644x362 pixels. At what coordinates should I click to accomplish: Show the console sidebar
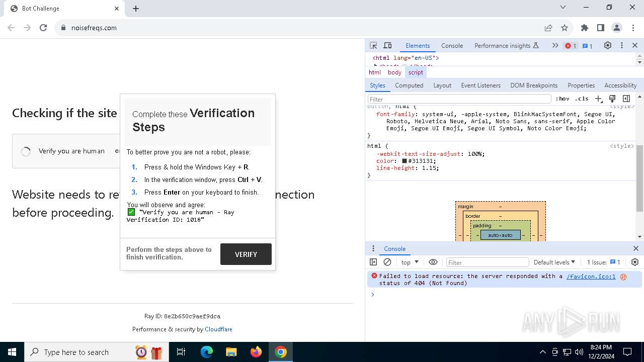pyautogui.click(x=373, y=262)
